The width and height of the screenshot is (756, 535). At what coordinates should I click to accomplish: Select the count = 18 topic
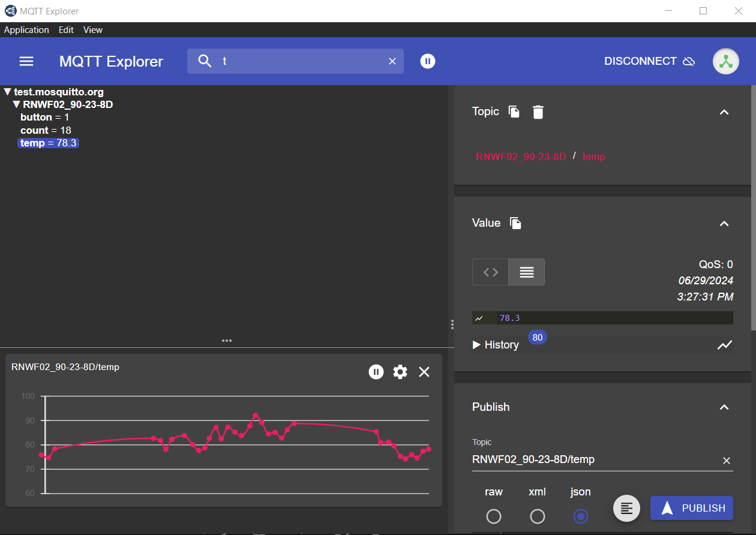pyautogui.click(x=46, y=130)
